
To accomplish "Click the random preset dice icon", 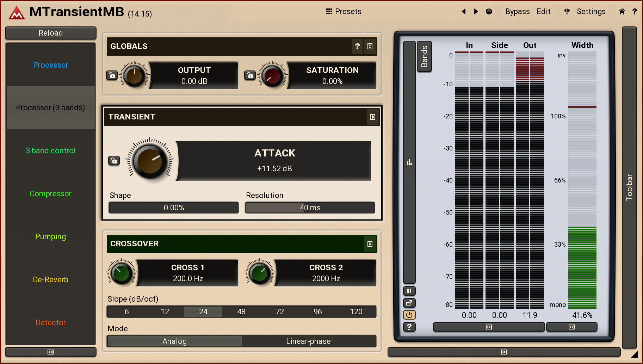I will (489, 12).
